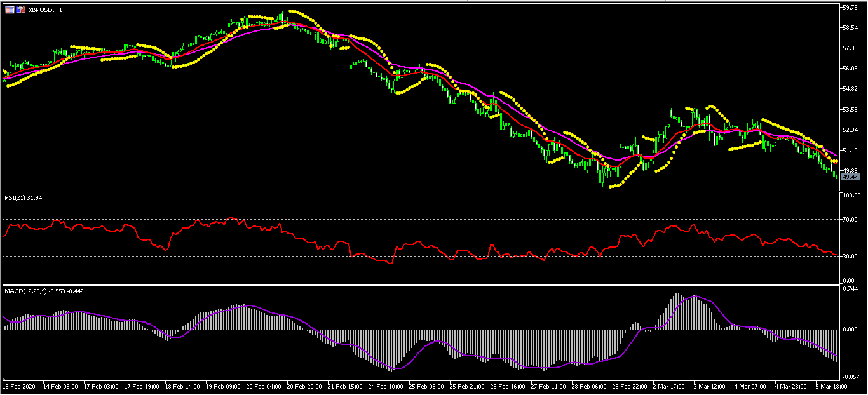Click the 57.30 price axis label
Viewport: 868px width, 395px height.
(x=850, y=48)
